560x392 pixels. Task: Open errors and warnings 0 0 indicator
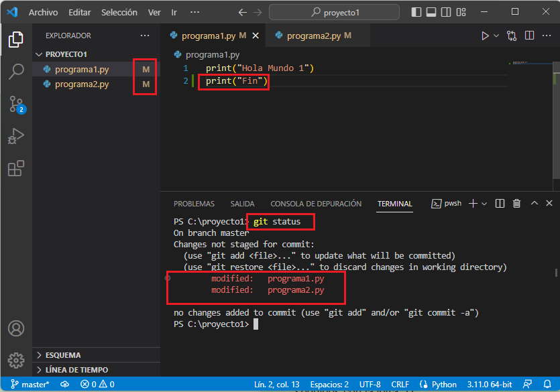click(x=97, y=384)
